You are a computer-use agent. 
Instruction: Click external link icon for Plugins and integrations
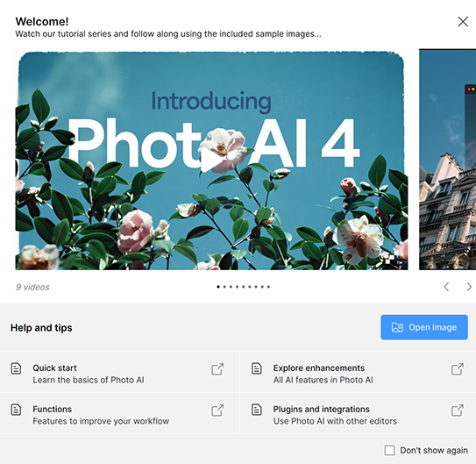point(458,410)
